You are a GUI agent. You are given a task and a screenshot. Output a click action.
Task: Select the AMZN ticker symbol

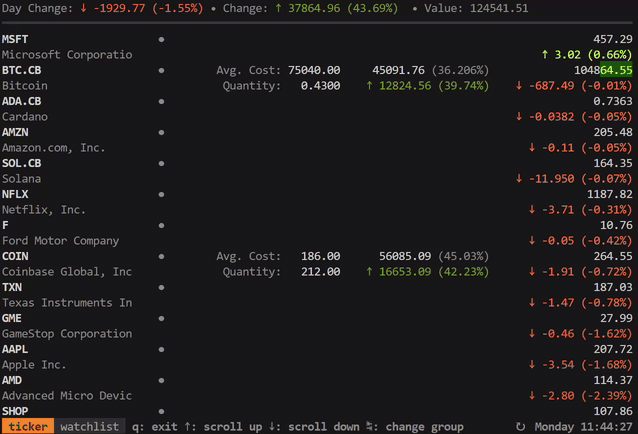tap(15, 132)
